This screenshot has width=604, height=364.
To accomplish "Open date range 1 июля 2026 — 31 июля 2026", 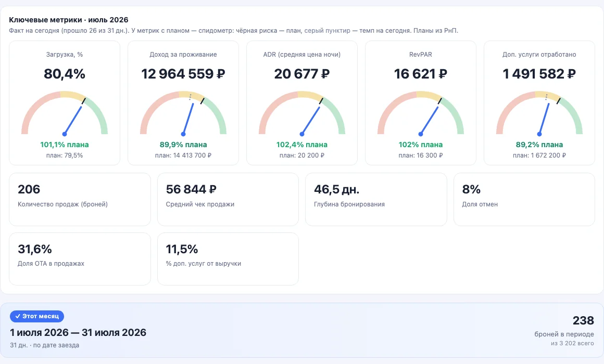I will 78,332.
